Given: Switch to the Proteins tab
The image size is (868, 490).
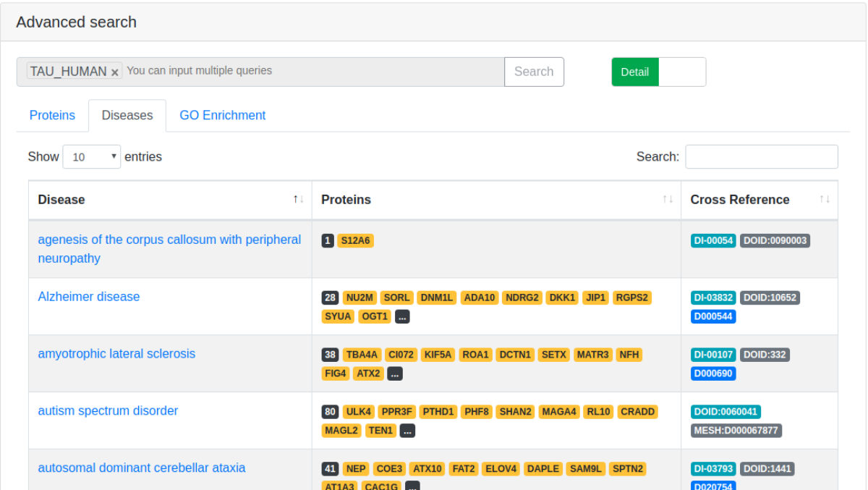Looking at the screenshot, I should (x=52, y=116).
